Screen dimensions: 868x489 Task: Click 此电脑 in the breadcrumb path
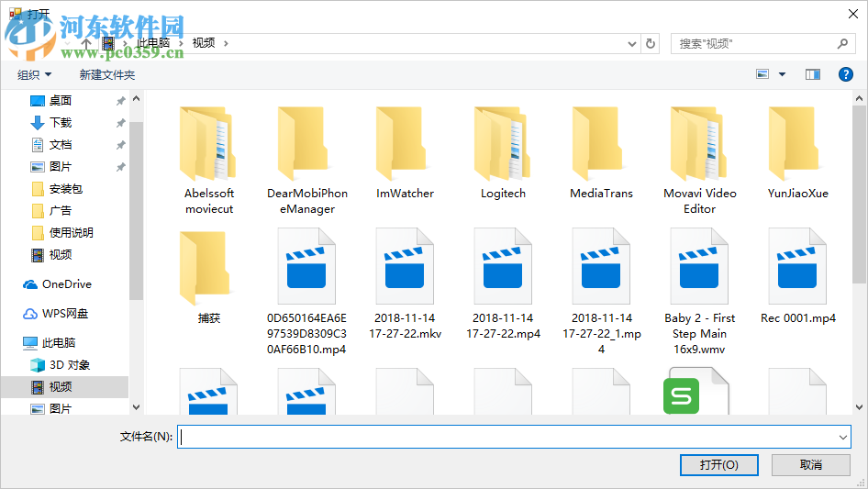tap(153, 43)
